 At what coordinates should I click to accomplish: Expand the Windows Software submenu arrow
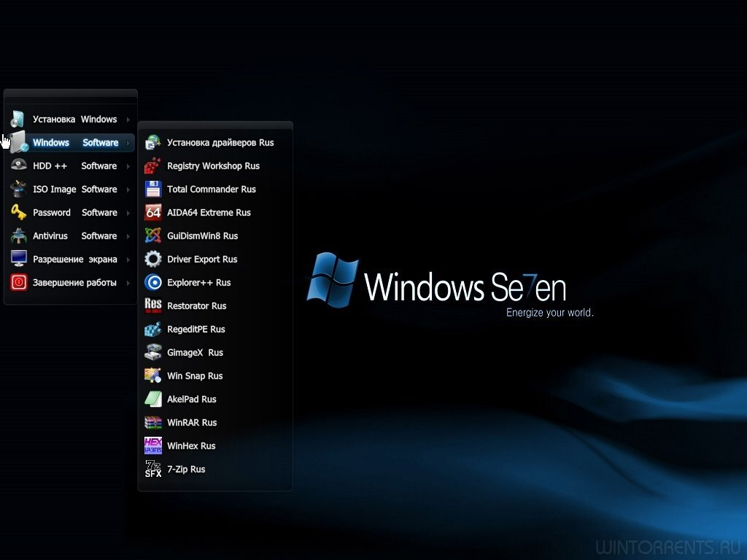pyautogui.click(x=128, y=143)
